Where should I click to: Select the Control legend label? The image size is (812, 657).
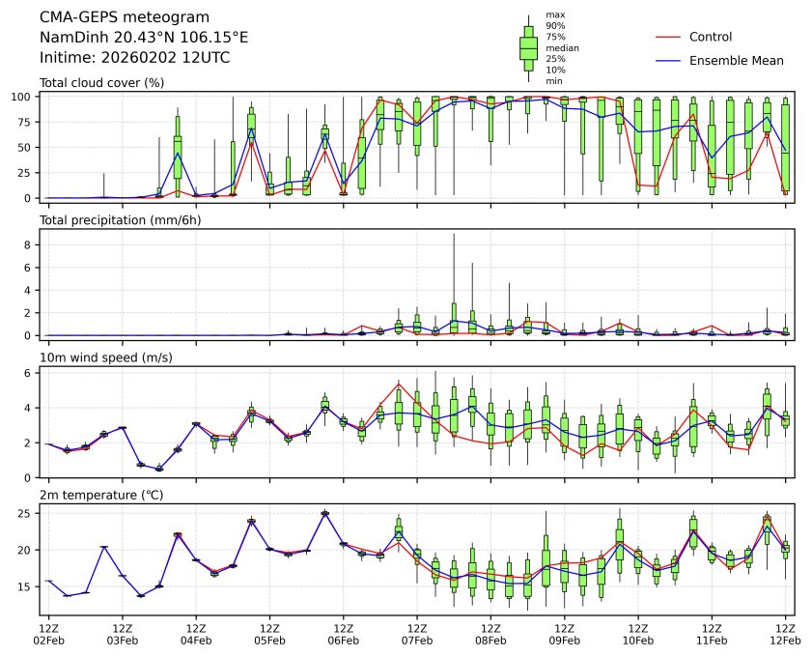point(711,37)
